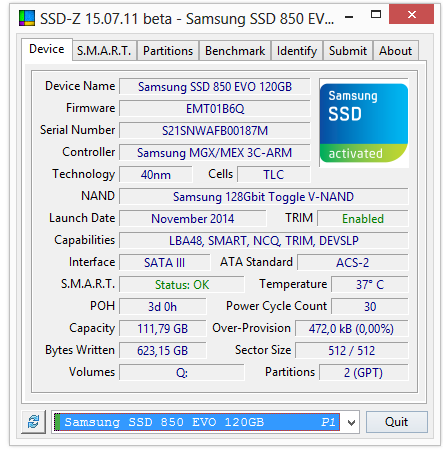Close the SSD-Z window

click(412, 14)
